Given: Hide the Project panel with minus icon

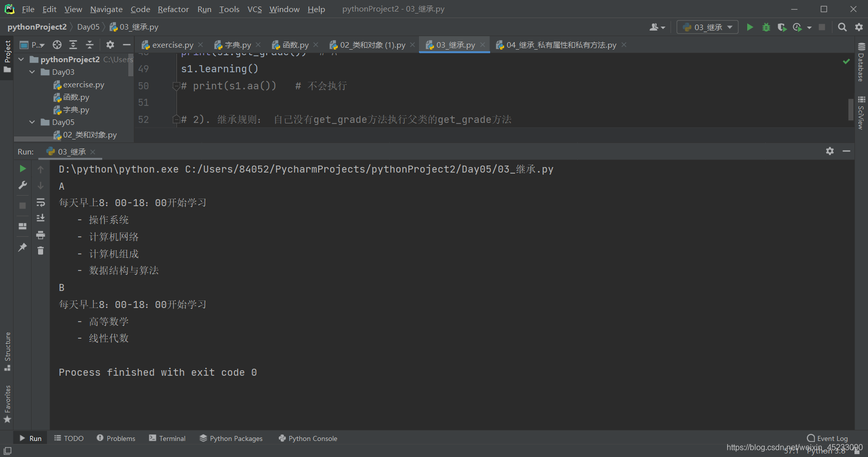Looking at the screenshot, I should point(127,45).
